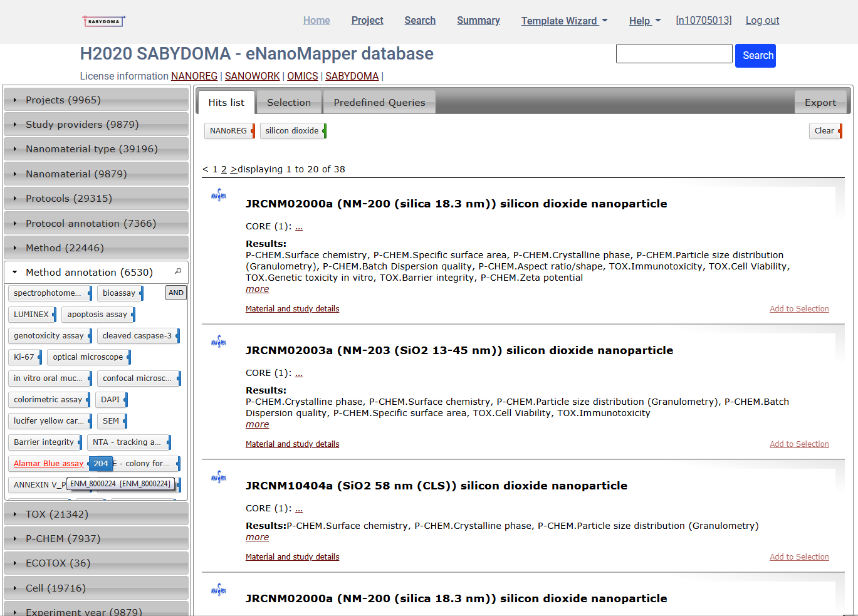This screenshot has height=616, width=858.
Task: Open the Template Wizard dropdown menu
Action: coord(564,21)
